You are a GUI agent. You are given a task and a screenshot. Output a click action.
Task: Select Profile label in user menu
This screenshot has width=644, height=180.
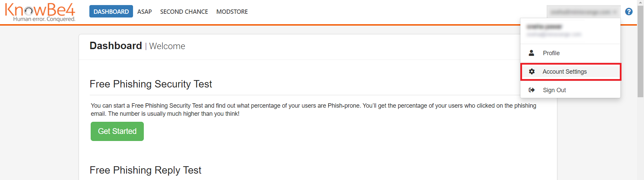pyautogui.click(x=551, y=53)
